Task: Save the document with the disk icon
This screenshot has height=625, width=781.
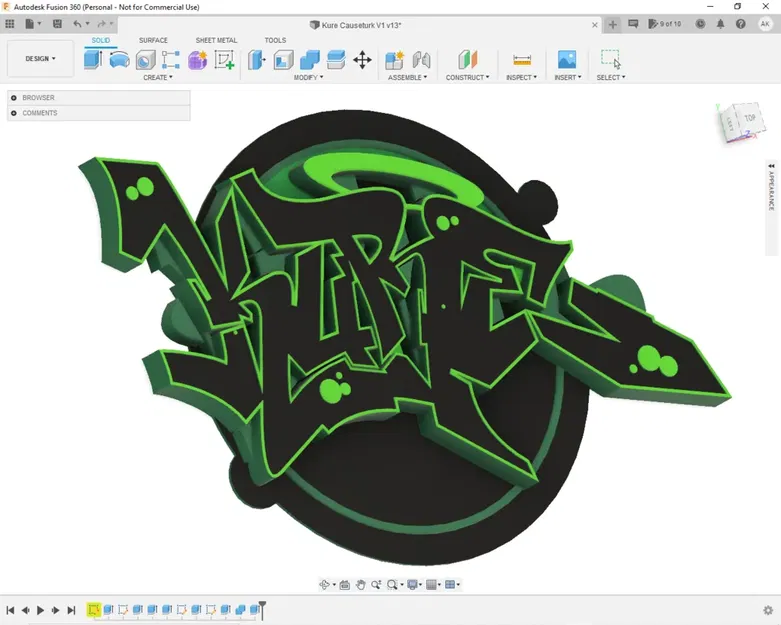Action: click(57, 23)
